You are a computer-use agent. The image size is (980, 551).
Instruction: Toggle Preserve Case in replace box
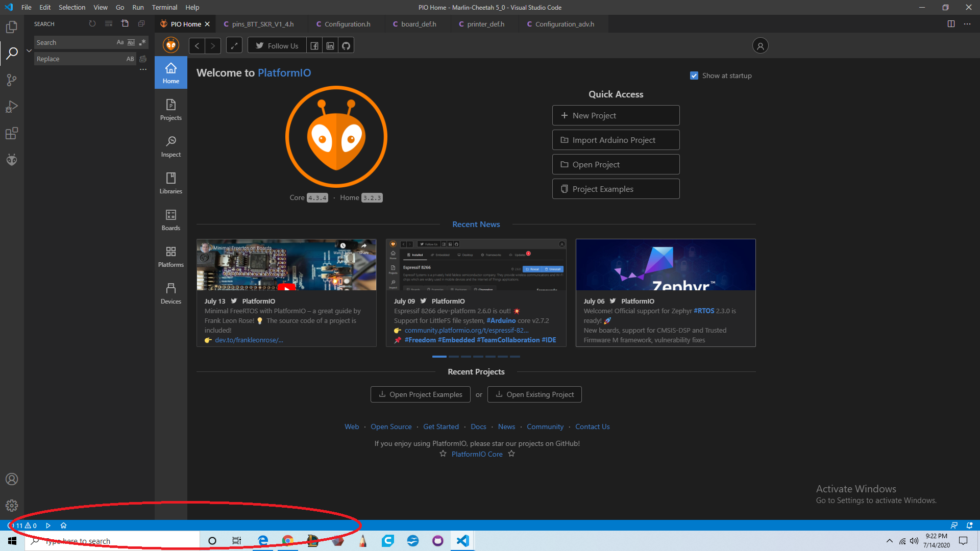click(130, 59)
